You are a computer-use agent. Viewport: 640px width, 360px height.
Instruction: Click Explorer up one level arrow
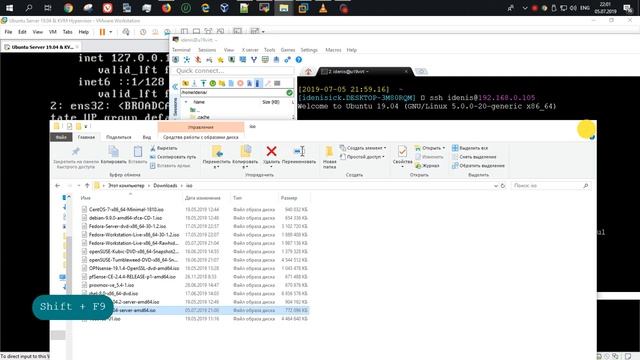[x=87, y=186]
